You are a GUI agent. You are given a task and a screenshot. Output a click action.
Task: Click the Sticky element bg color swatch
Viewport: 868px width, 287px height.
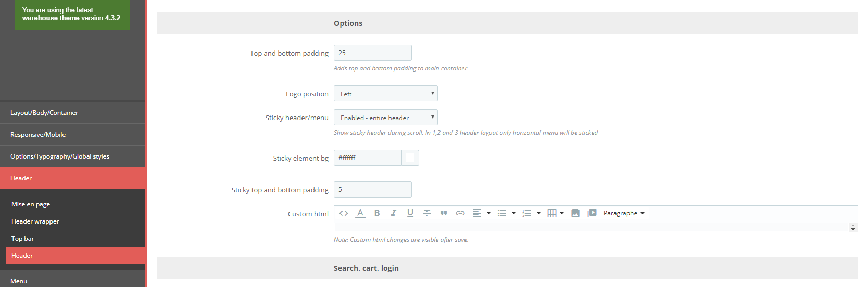tap(410, 158)
